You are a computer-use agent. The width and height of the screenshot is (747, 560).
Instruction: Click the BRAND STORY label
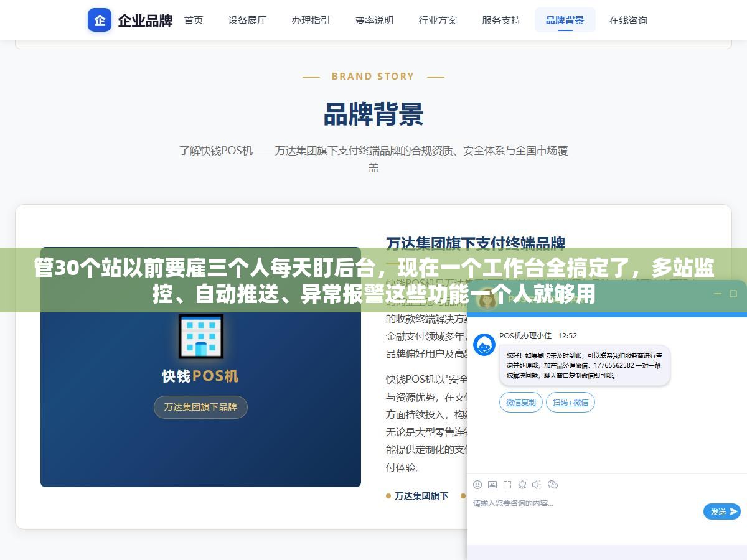tap(373, 77)
